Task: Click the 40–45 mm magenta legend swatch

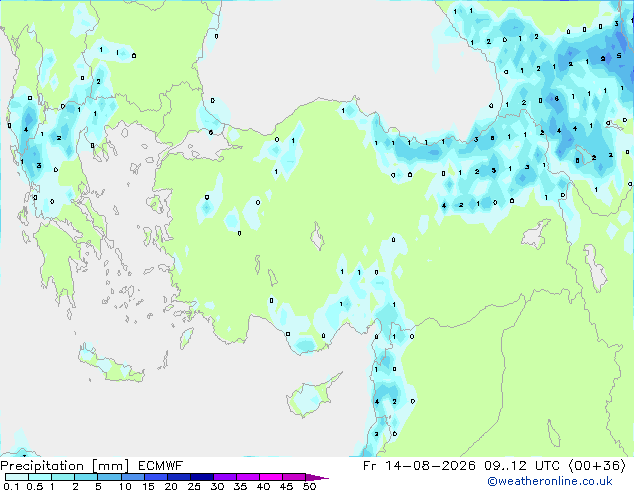Action: [x=271, y=477]
